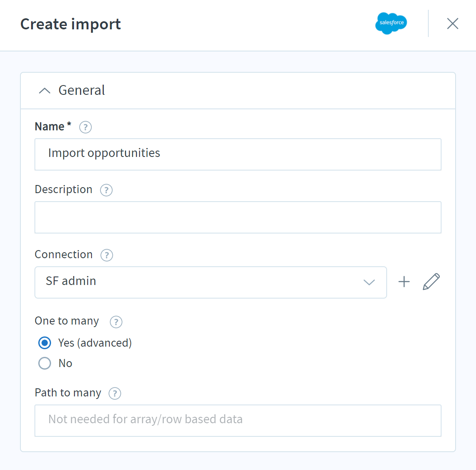Edit the connection with pencil icon
Viewport: 476px width, 470px height.
click(x=431, y=282)
